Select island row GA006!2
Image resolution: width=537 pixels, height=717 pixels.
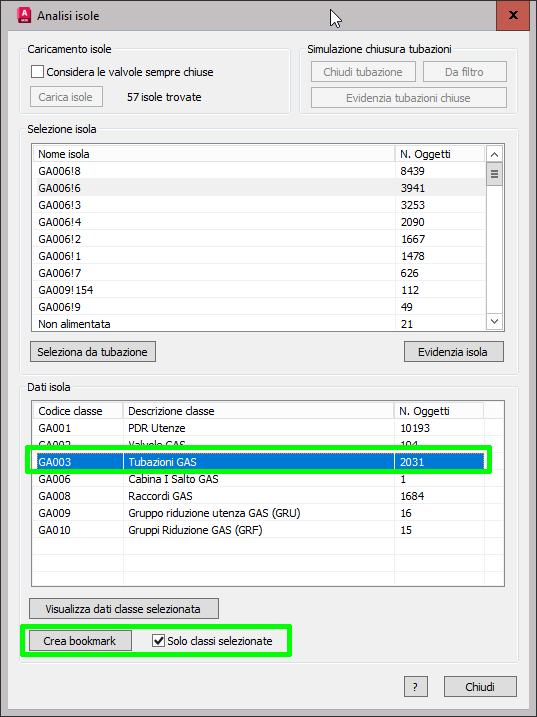pyautogui.click(x=259, y=239)
